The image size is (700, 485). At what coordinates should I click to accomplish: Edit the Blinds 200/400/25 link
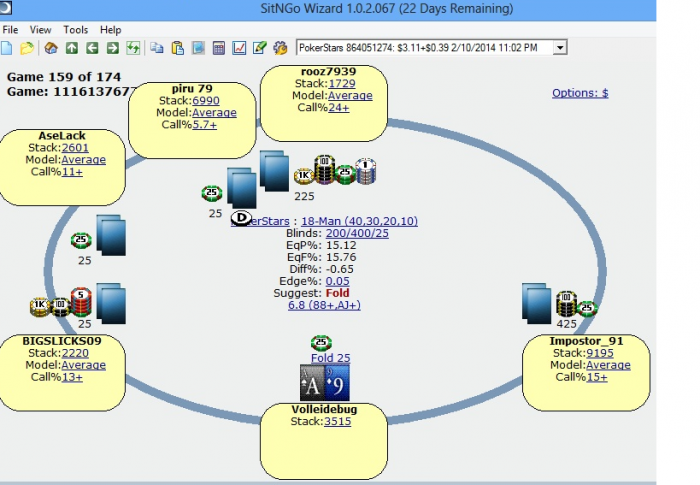click(357, 233)
